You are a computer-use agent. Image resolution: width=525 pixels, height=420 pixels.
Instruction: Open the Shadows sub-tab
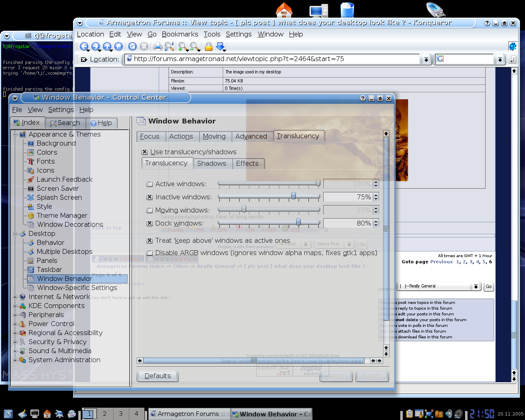[x=212, y=164]
